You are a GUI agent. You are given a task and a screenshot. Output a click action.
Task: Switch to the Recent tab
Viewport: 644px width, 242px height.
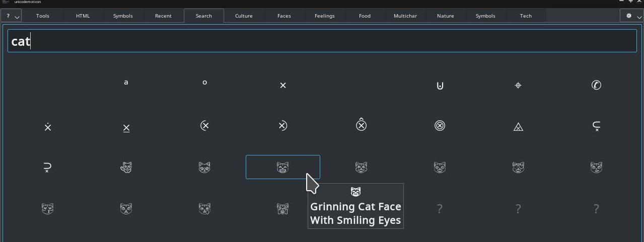point(163,16)
